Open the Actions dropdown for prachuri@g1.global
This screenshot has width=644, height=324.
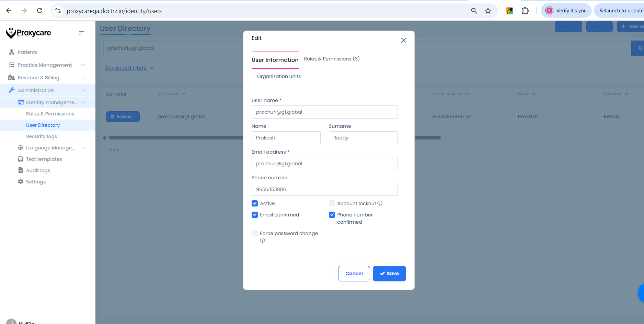[123, 116]
